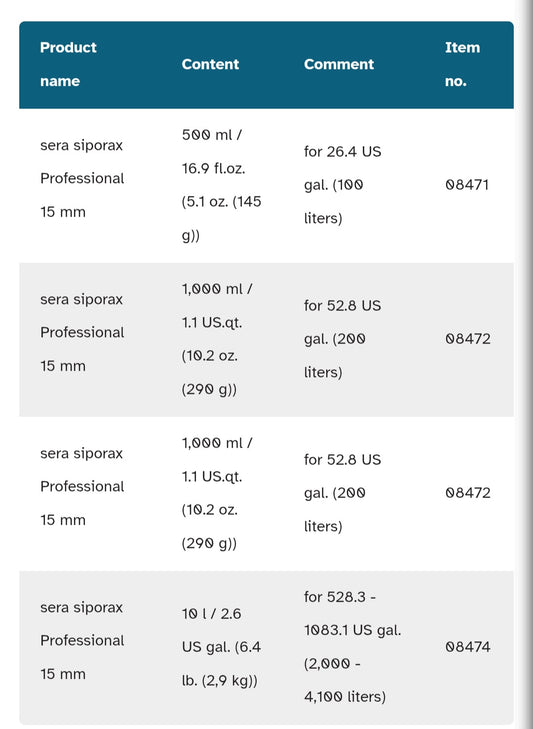Click the Content column header

tap(210, 64)
